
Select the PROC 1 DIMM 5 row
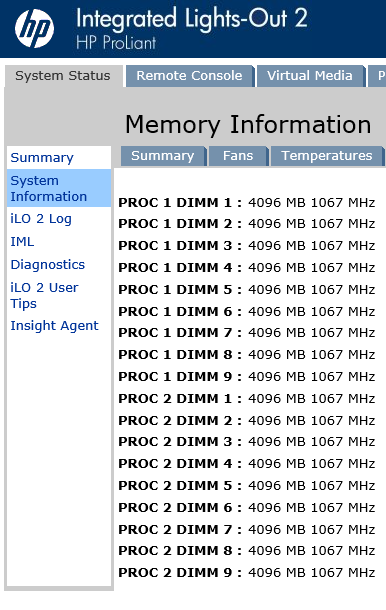[247, 290]
